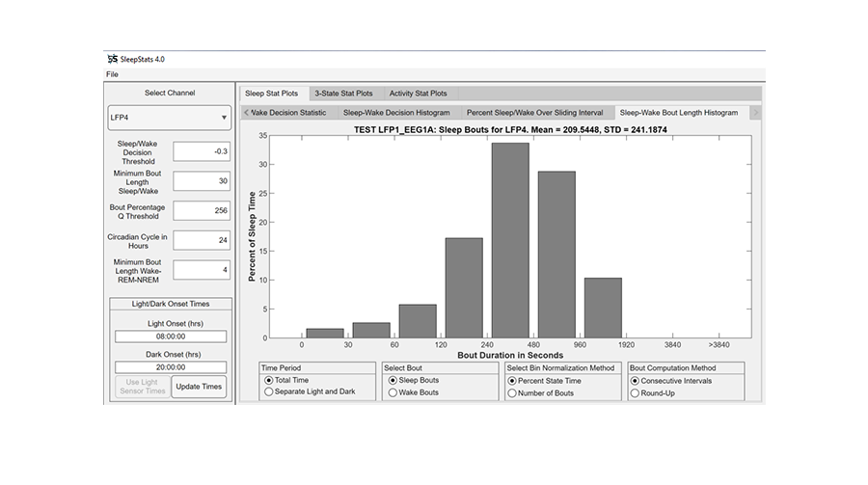This screenshot has height=485, width=868.
Task: Switch to the Activity Stat Plots tab
Action: pyautogui.click(x=418, y=94)
